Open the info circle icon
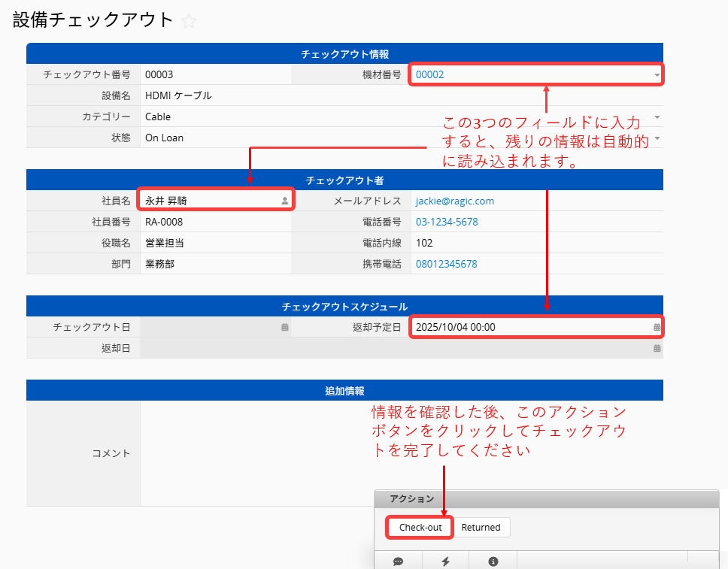Viewport: 728px width, 569px height. point(493,561)
